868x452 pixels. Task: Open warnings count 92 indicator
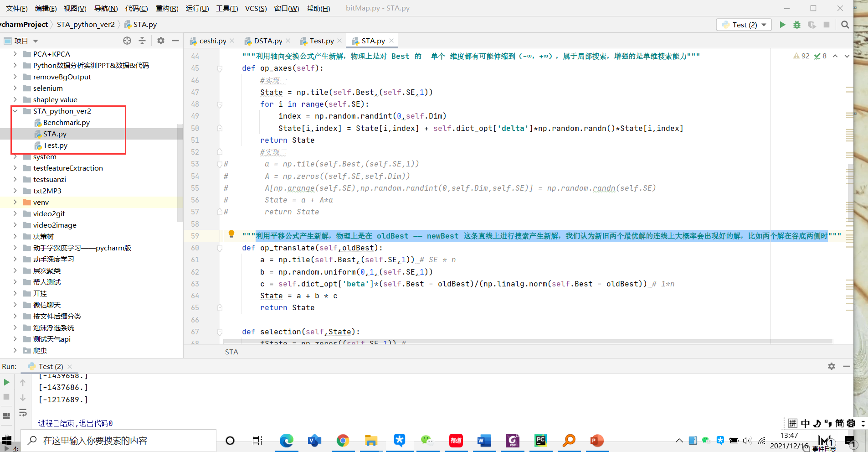click(801, 56)
